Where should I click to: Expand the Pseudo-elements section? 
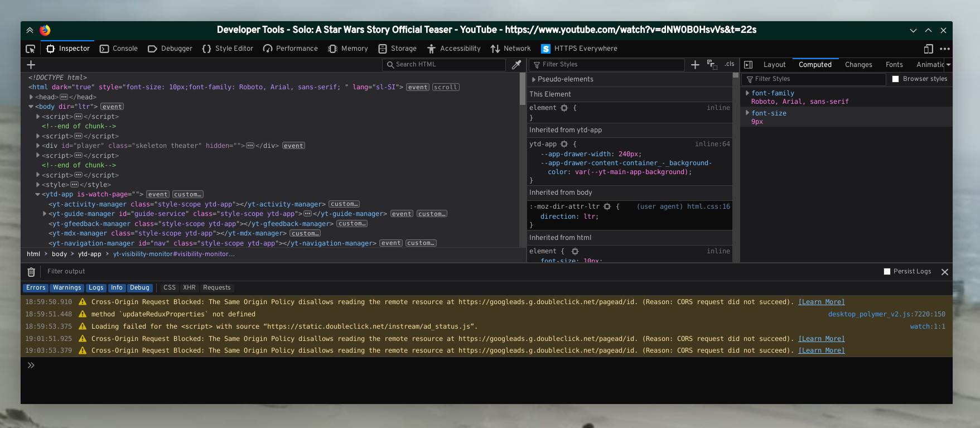click(534, 80)
